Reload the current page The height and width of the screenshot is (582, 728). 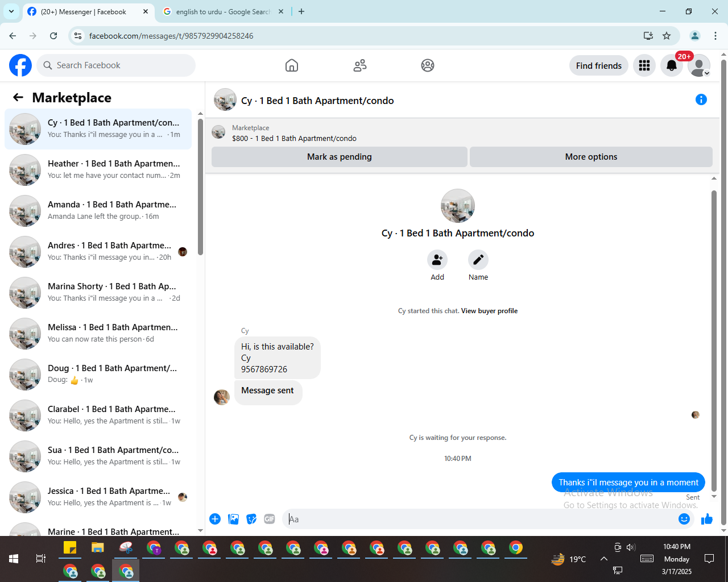tap(53, 36)
